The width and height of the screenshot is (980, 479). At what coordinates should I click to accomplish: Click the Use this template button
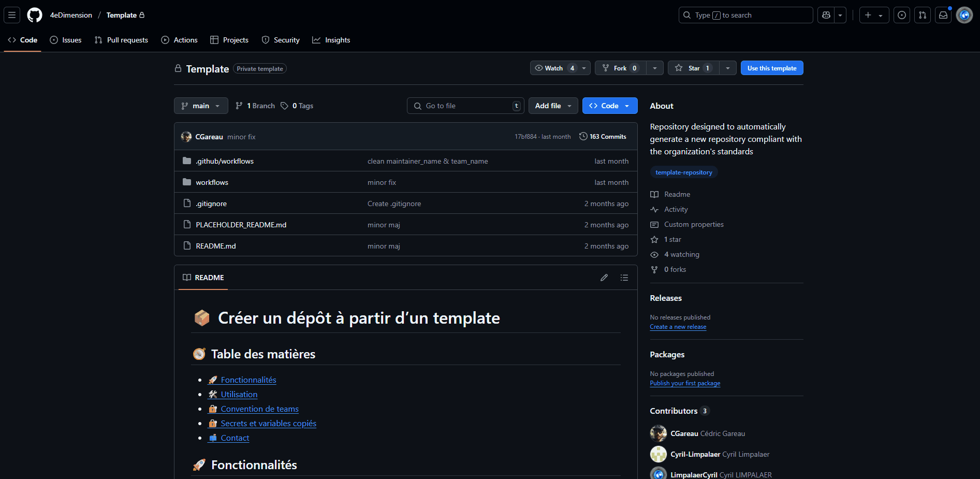coord(771,68)
